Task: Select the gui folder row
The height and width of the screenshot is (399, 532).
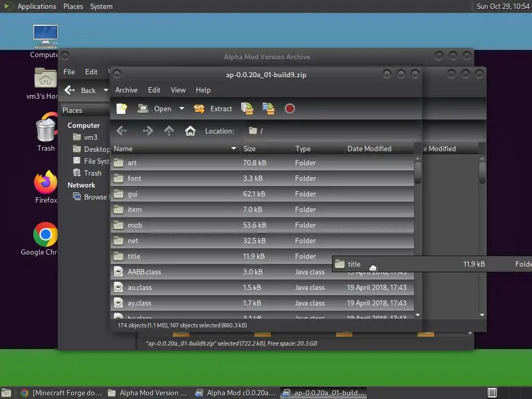Action: 262,194
